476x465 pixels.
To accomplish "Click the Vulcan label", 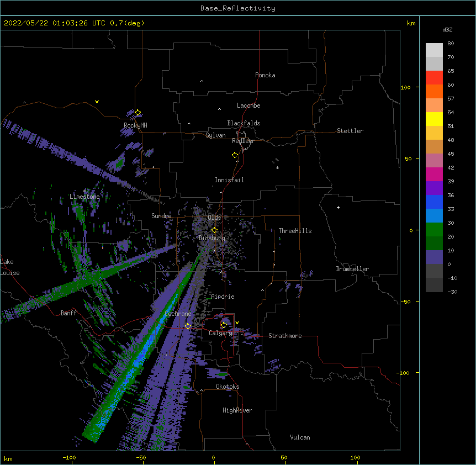I will [300, 437].
